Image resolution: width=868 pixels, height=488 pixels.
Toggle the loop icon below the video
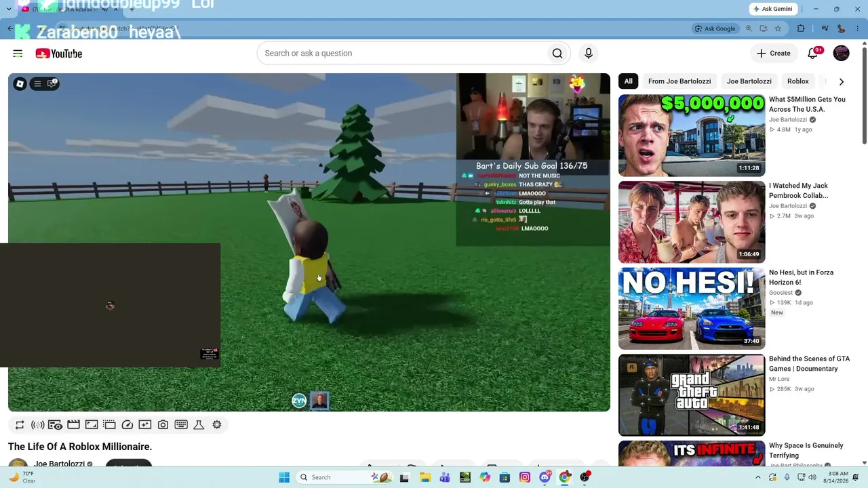coord(20,425)
